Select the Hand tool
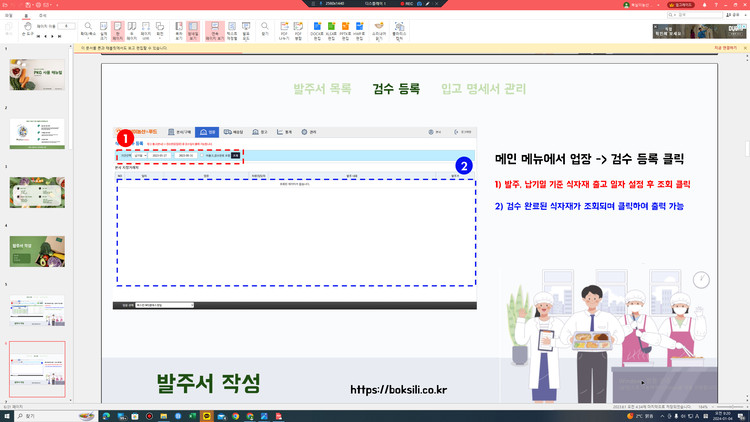Viewport: 750px width, 422px height. tap(28, 30)
